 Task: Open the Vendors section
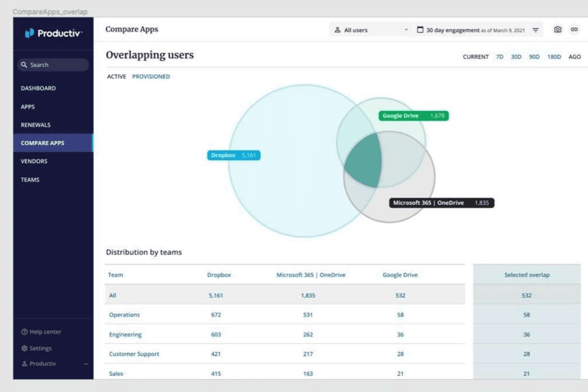click(x=34, y=161)
